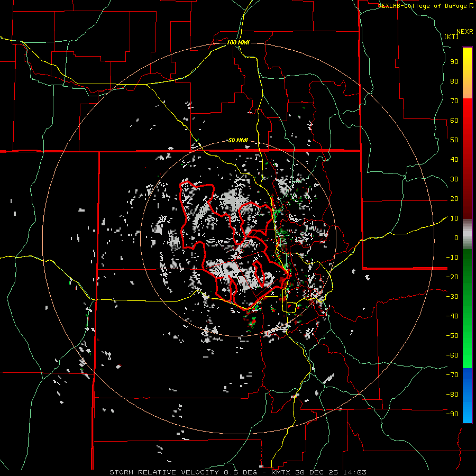This screenshot has width=476, height=476.
Task: Click the -50 value on the velocity scale
Action: 452,336
